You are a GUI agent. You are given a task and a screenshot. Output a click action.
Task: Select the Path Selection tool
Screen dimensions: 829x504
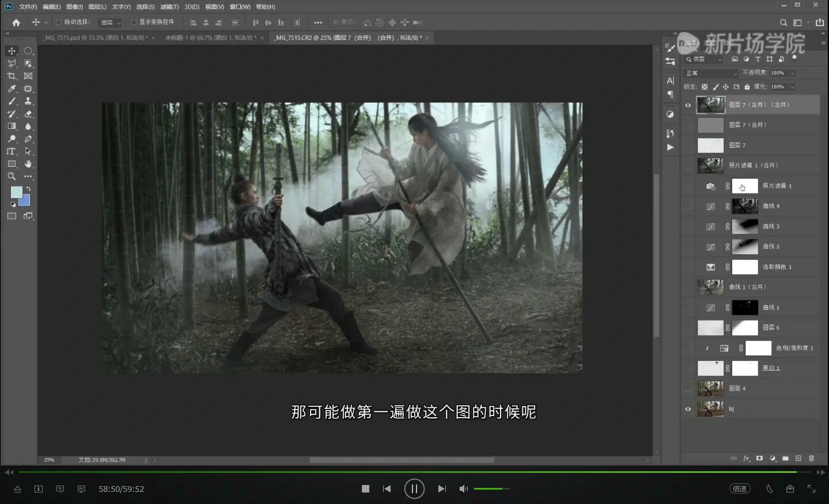click(28, 151)
